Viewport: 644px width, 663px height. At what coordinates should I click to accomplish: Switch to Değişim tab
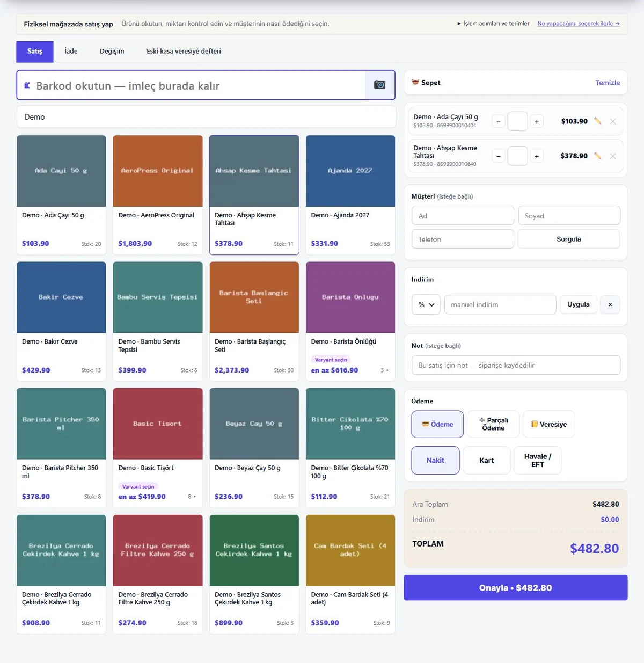(112, 51)
